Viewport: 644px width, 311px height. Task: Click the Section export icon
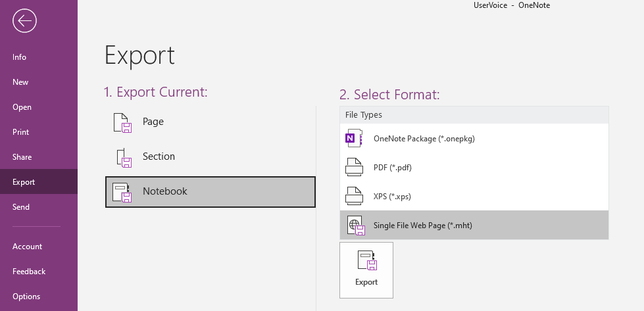tap(124, 158)
